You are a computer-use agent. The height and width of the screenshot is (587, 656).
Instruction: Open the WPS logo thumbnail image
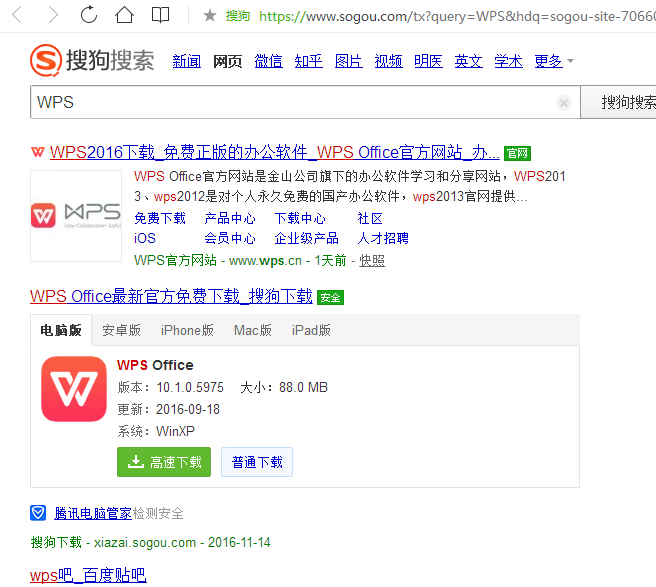pyautogui.click(x=76, y=215)
